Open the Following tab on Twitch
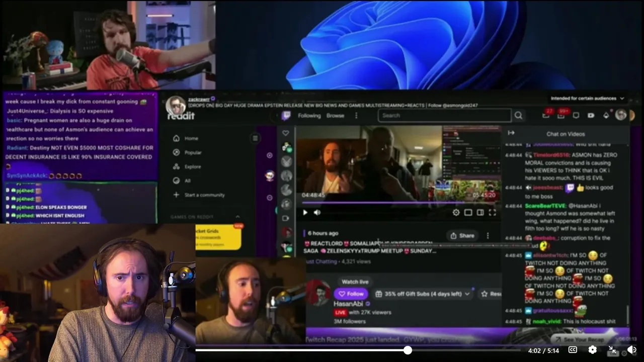This screenshot has height=362, width=644. coord(309,116)
